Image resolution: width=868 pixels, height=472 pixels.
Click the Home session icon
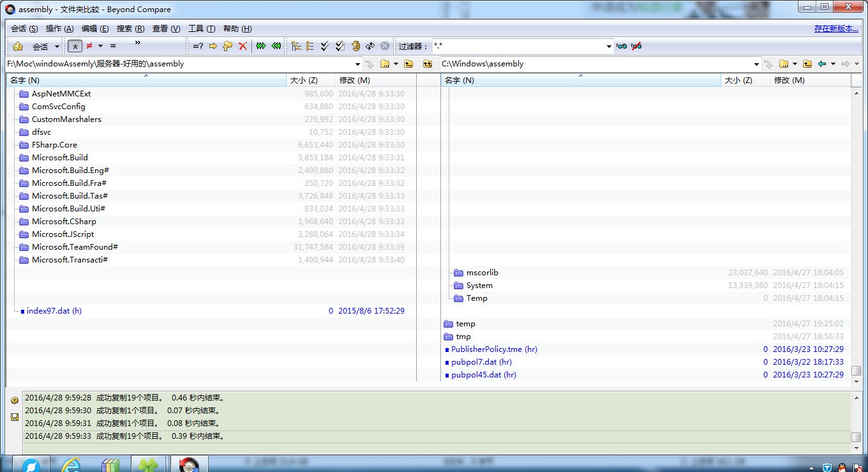[x=18, y=46]
